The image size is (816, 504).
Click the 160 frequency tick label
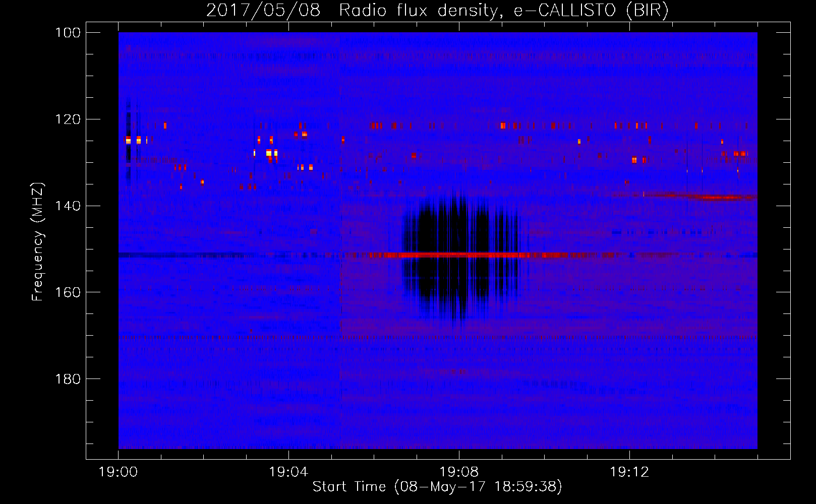click(x=68, y=292)
